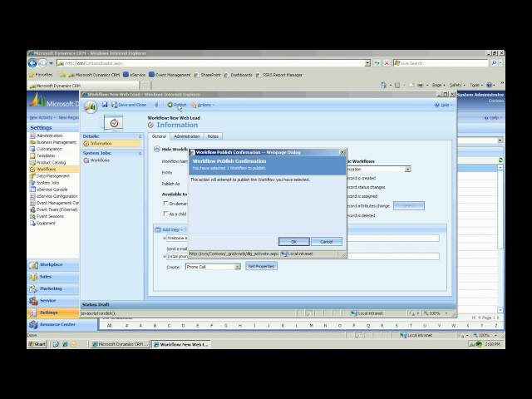Go to the Settings area
This screenshot has width=532, height=399.
[x=53, y=313]
